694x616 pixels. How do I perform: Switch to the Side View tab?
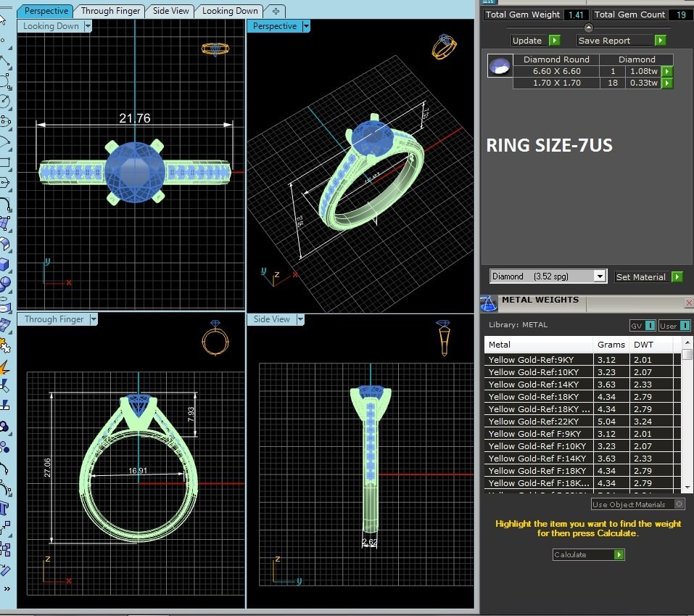[171, 11]
